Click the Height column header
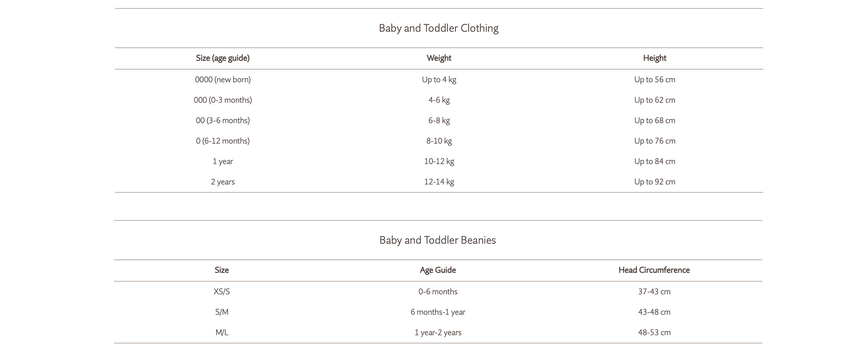Screen dimensions: 868x351 click(x=654, y=58)
